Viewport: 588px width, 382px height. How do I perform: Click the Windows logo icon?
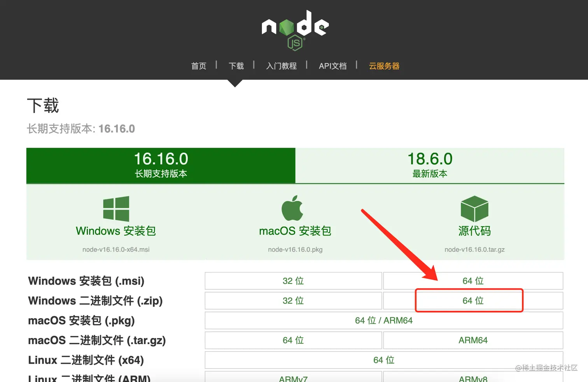[116, 209]
